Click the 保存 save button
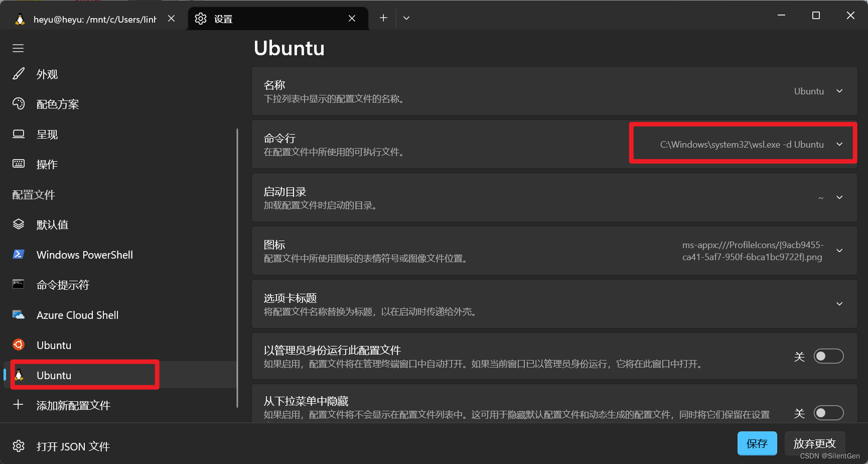Image resolution: width=868 pixels, height=464 pixels. 757,443
